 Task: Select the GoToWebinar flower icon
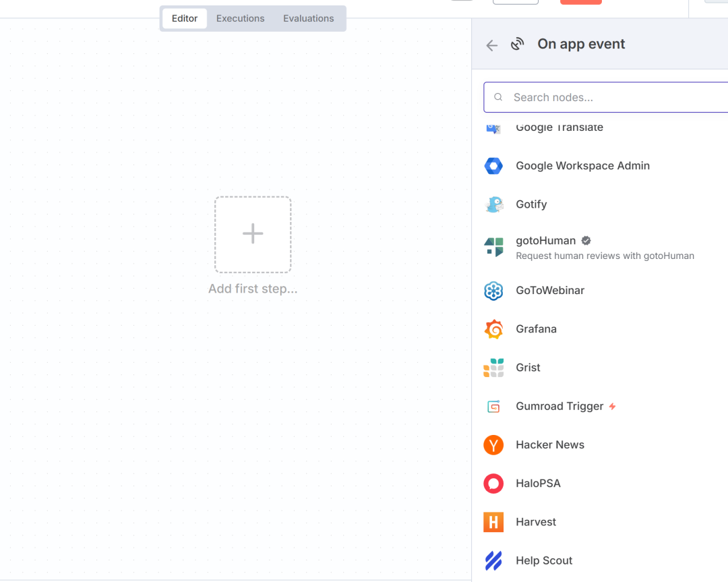point(493,291)
